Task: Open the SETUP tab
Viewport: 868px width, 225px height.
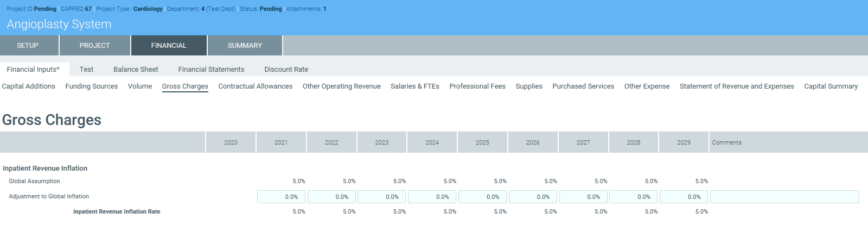Action: point(28,46)
